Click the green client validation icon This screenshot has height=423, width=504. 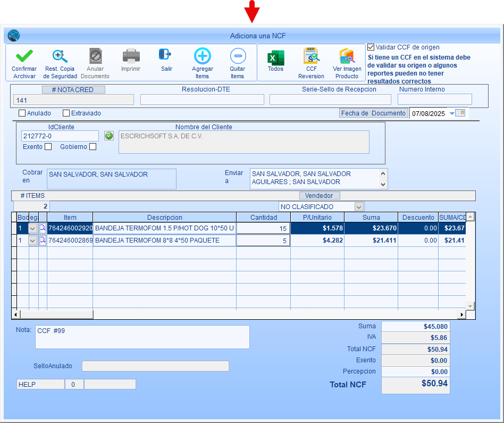[109, 136]
